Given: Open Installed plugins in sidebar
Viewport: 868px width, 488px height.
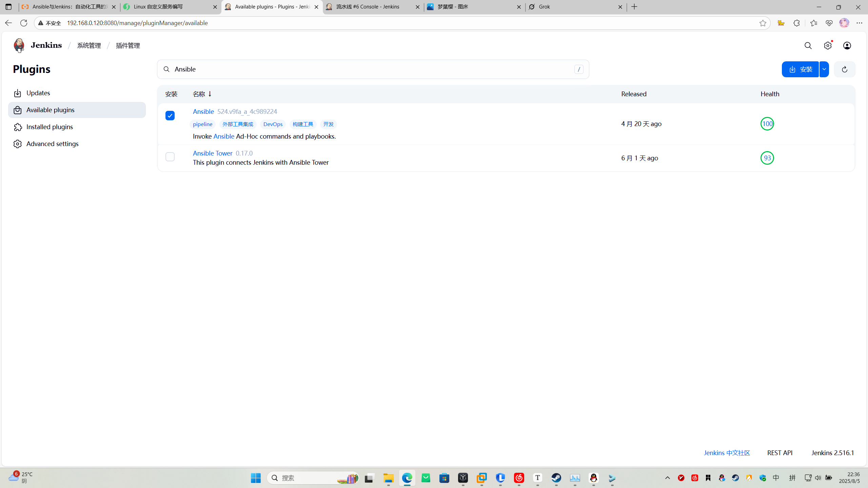Looking at the screenshot, I should pyautogui.click(x=77, y=127).
